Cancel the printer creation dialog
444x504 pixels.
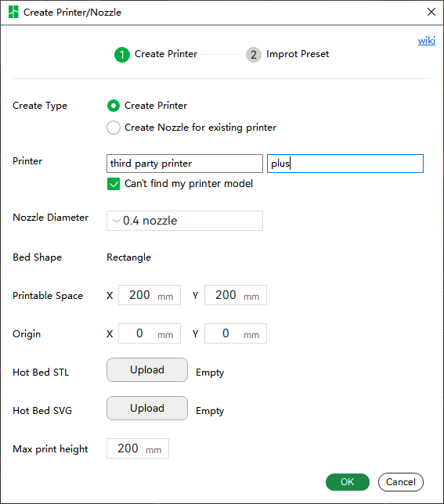[x=401, y=482]
